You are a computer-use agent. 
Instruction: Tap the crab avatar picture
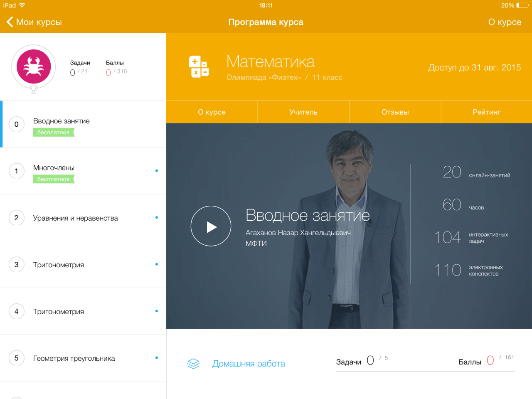[34, 66]
